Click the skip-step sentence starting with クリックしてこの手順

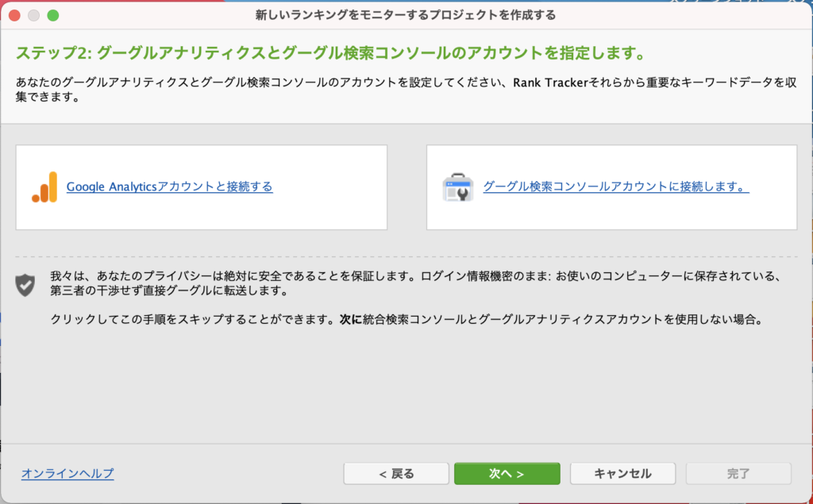click(407, 319)
